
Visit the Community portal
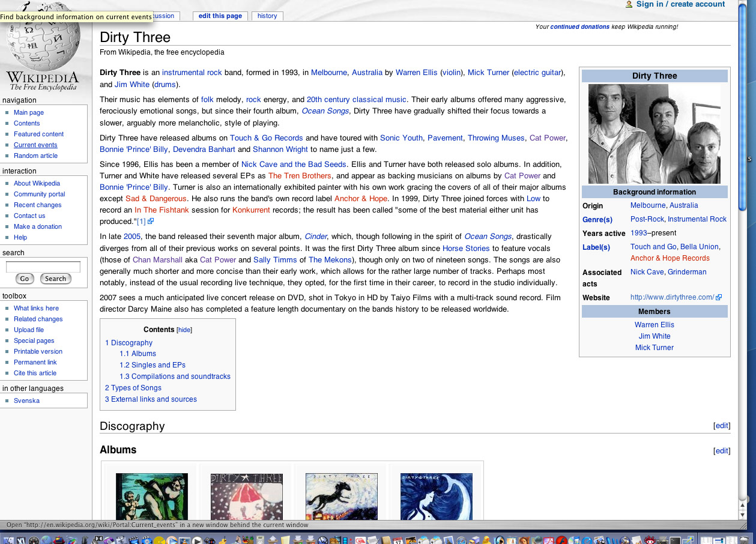pos(40,194)
